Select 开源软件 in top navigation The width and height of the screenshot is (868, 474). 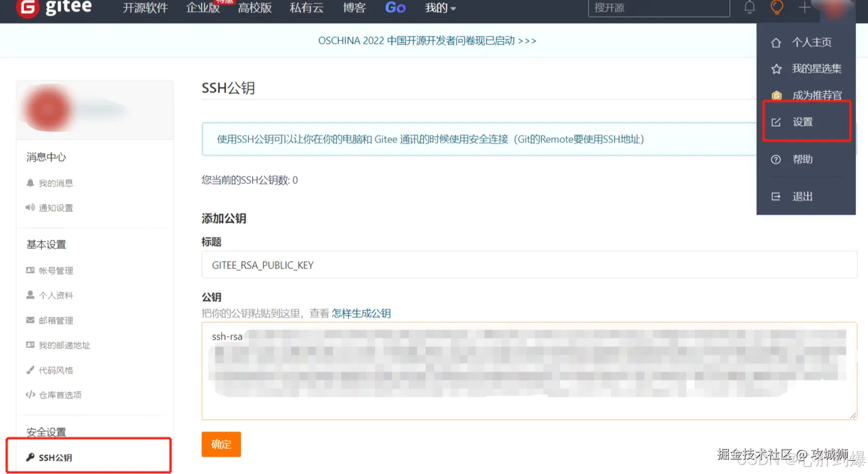tap(145, 8)
